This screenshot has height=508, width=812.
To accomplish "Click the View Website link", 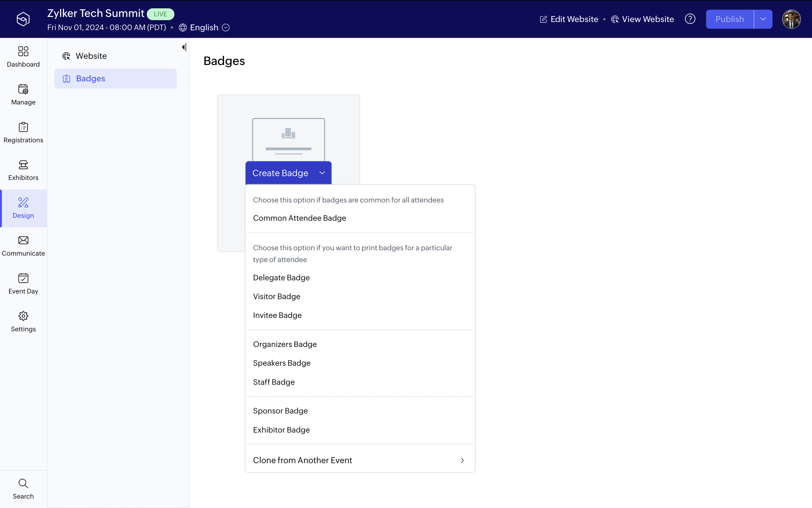I will tap(642, 19).
